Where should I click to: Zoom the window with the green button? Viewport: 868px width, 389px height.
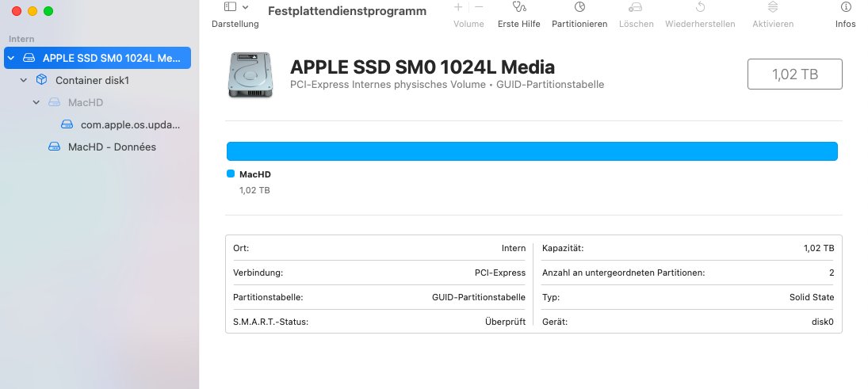pos(48,11)
